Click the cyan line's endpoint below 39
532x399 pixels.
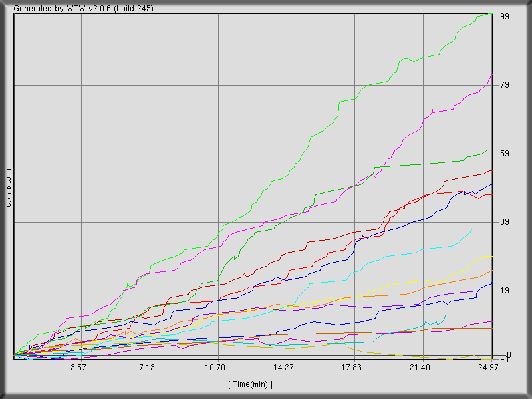coord(491,229)
